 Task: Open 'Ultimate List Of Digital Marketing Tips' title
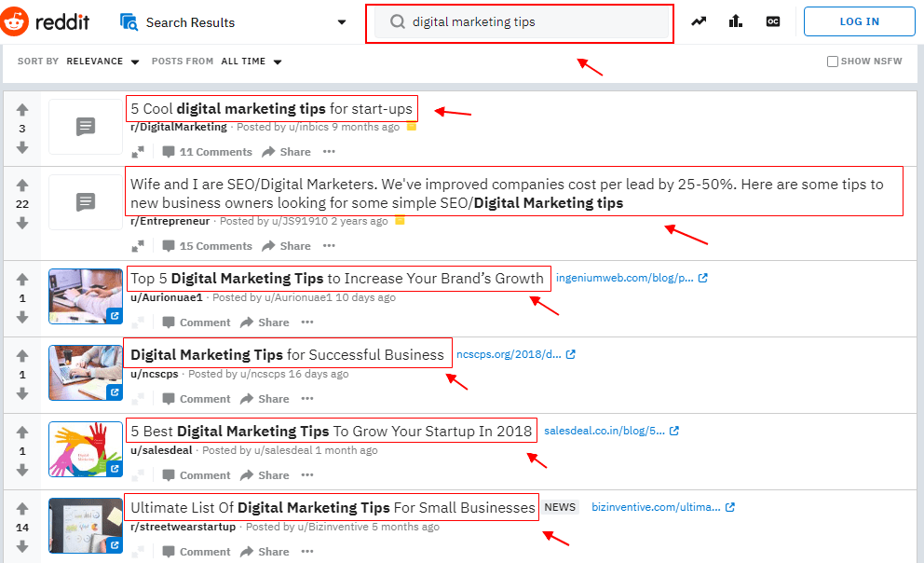(x=333, y=508)
